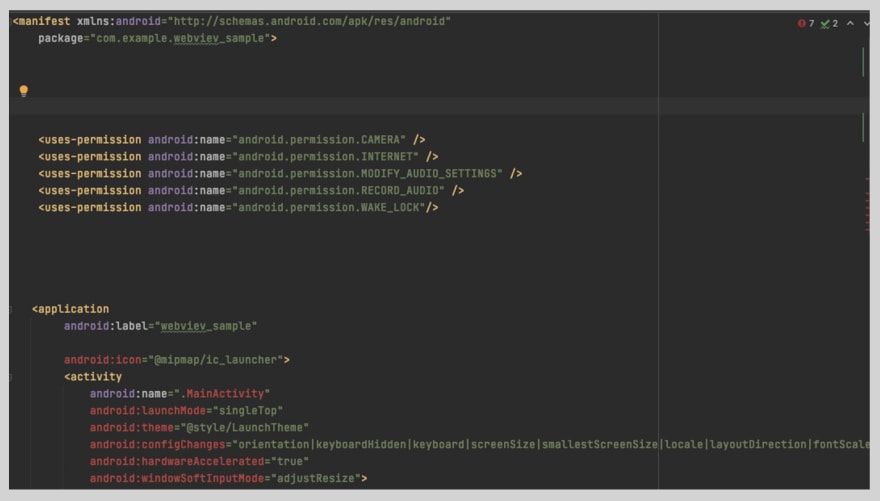
Task: Open the green typo count indicator showing 2
Action: 829,23
